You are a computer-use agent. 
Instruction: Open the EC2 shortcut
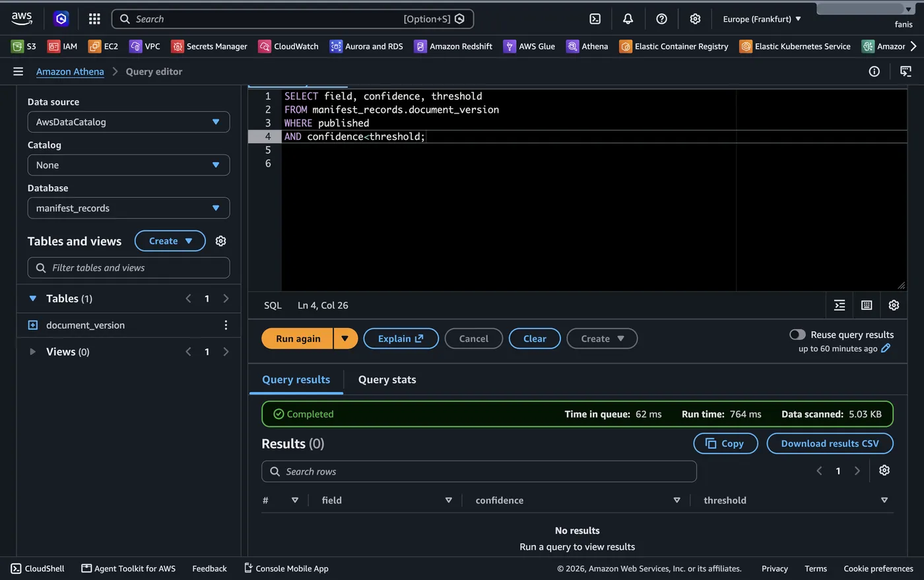coord(103,46)
